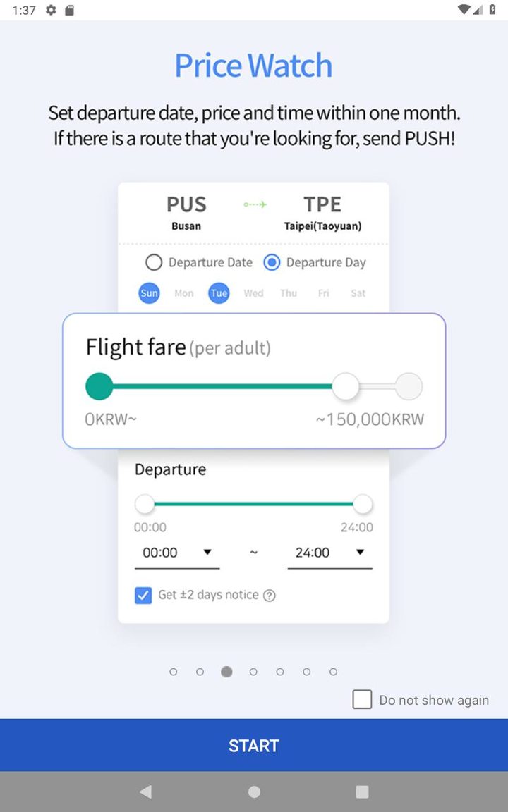The height and width of the screenshot is (812, 508).
Task: Tap the help icon beside ±2 days notice
Action: (x=269, y=596)
